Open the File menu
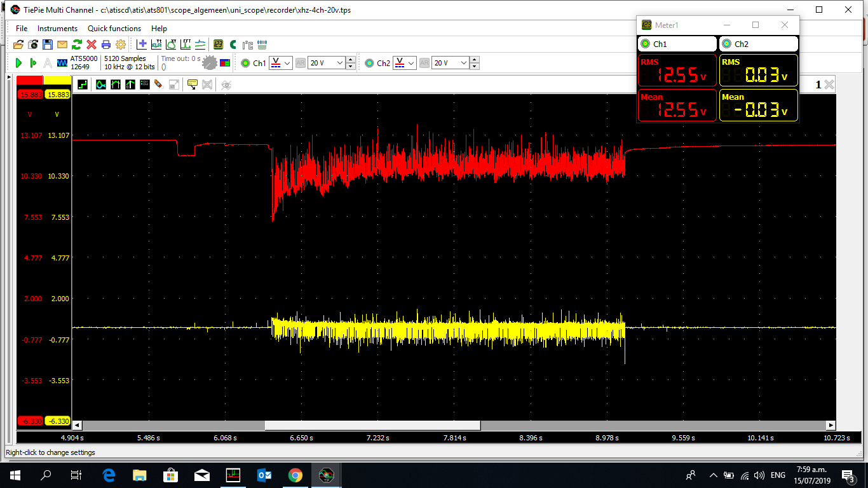 click(x=22, y=28)
